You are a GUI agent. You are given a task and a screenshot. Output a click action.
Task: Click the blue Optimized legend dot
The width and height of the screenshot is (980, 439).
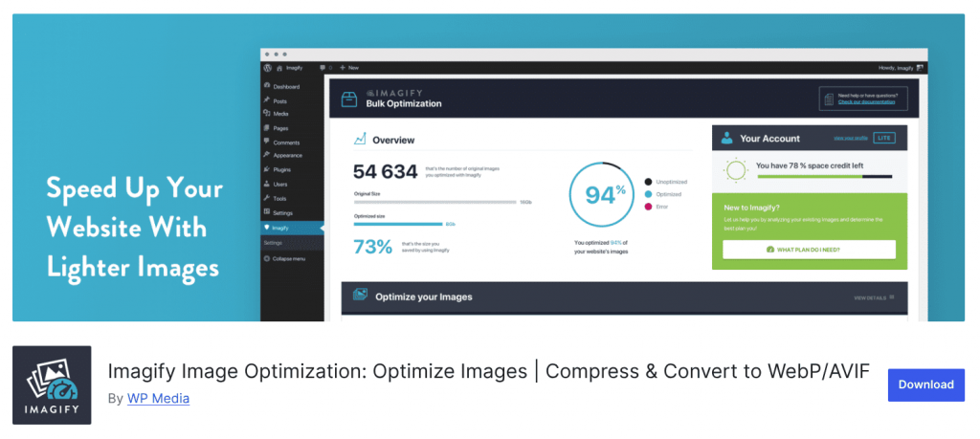coord(648,194)
